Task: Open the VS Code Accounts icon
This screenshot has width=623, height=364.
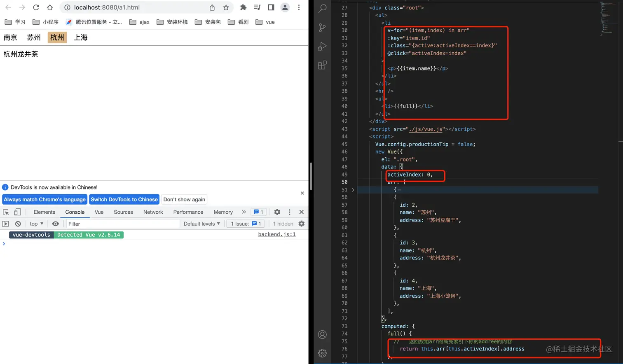Action: click(x=322, y=334)
